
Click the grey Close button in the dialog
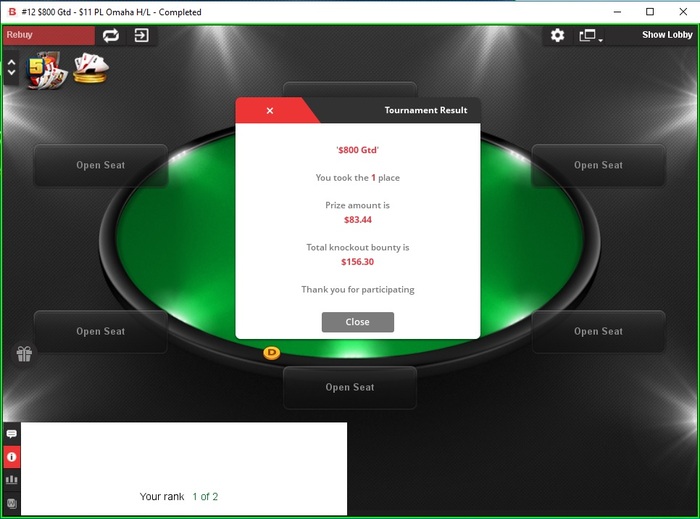pyautogui.click(x=358, y=322)
